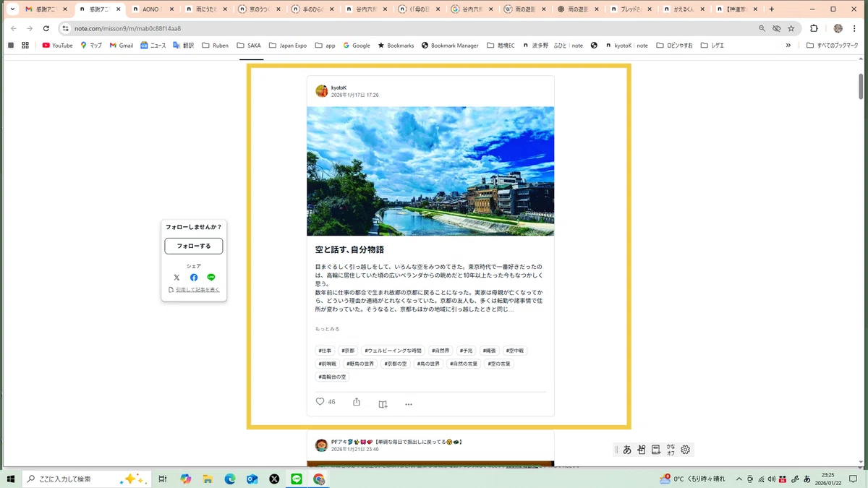Open the すべてのブックマーク folder
Image resolution: width=868 pixels, height=488 pixels.
pyautogui.click(x=833, y=45)
